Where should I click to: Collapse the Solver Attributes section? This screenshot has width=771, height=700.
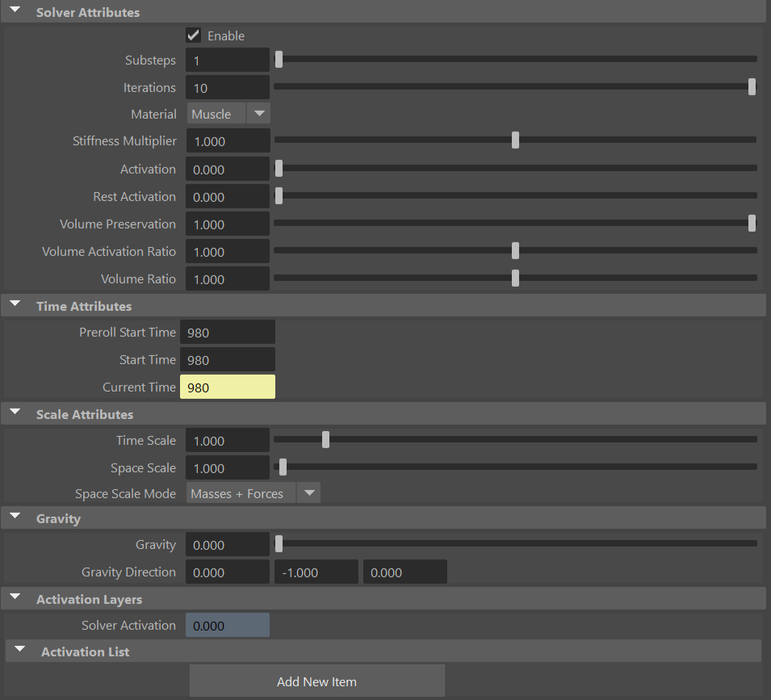click(16, 11)
